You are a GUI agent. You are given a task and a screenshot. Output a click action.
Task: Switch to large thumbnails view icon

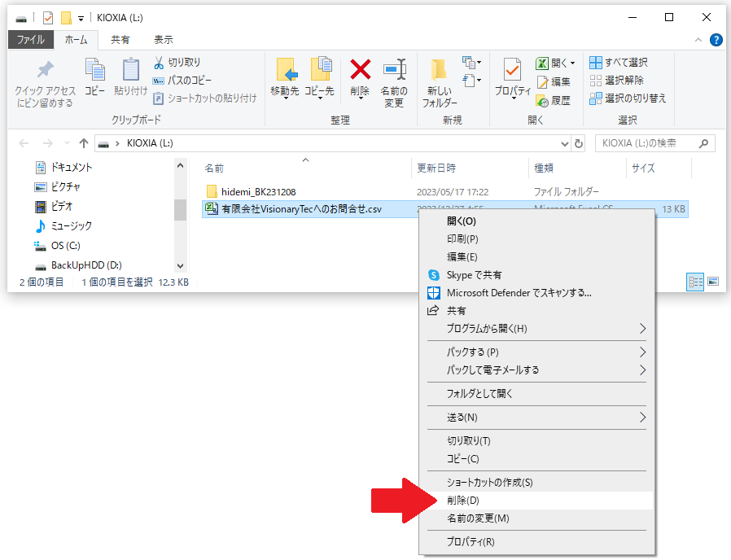[713, 282]
